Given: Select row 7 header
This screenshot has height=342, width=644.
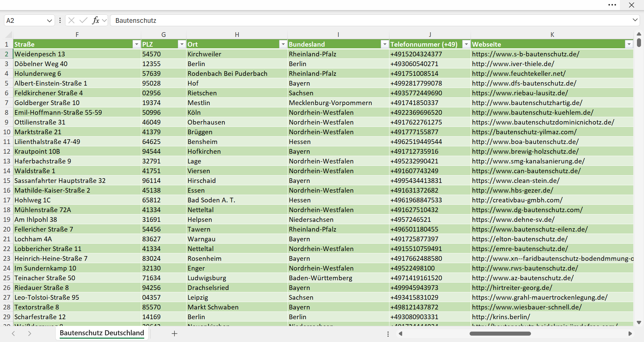Looking at the screenshot, I should 7,103.
